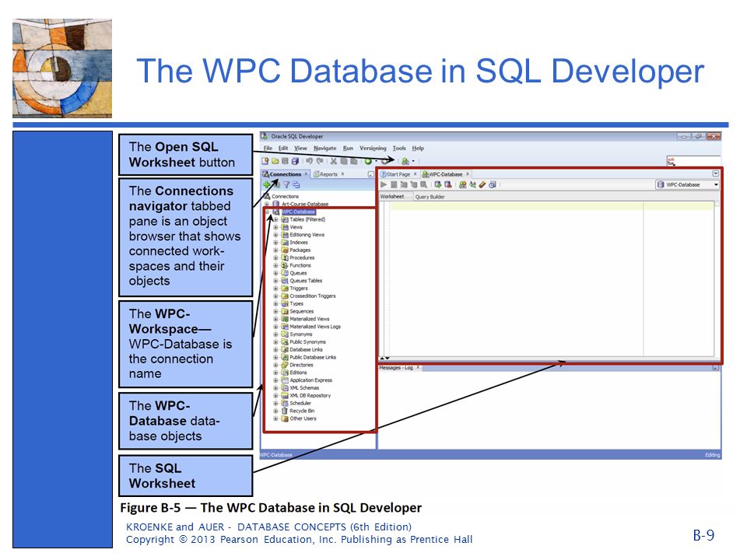
Task: Click the Recycle Bin icon in tree
Action: click(285, 411)
